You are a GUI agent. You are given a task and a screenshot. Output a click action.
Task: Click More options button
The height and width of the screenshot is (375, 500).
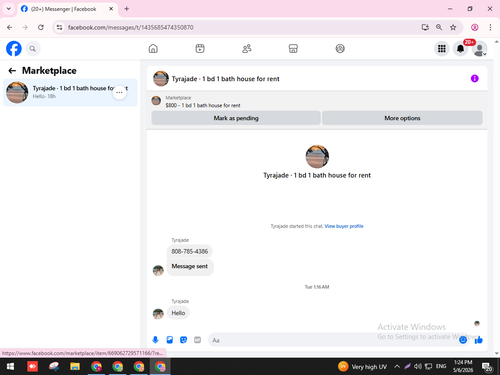[x=402, y=118]
